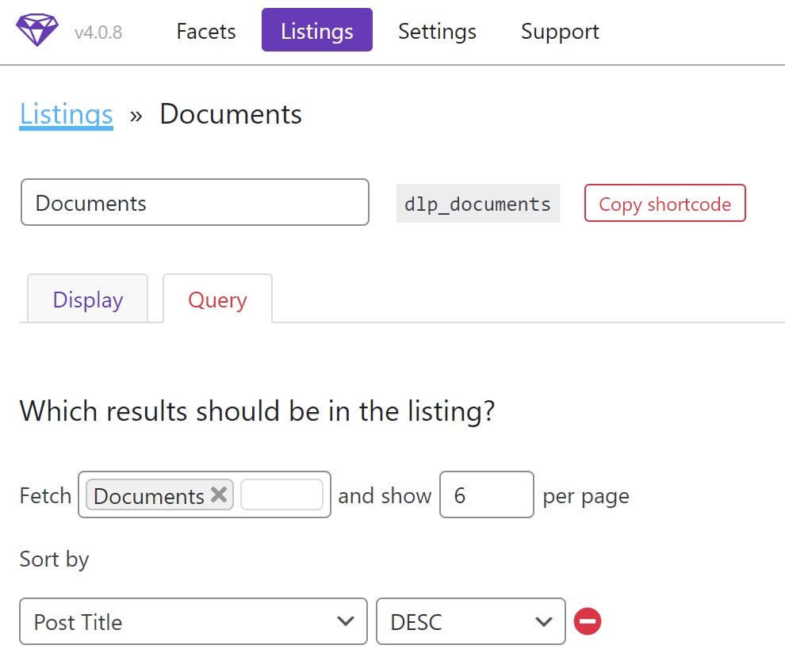
Task: Remove the Documents post type tag
Action: point(219,495)
